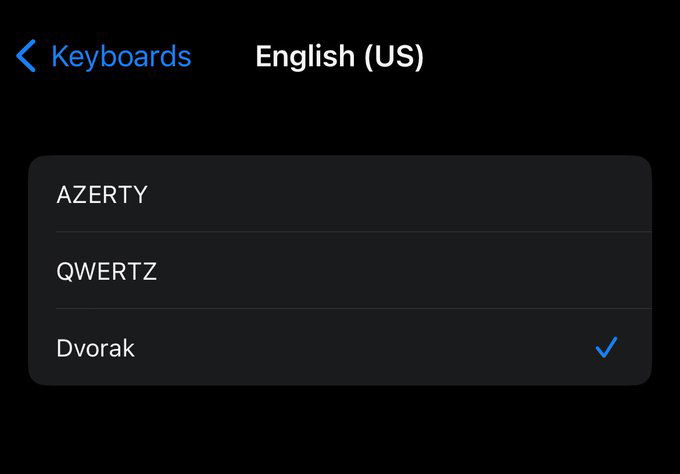Tap the middle of the Dvorak row
Viewport: 680px width, 474px height.
tap(340, 347)
